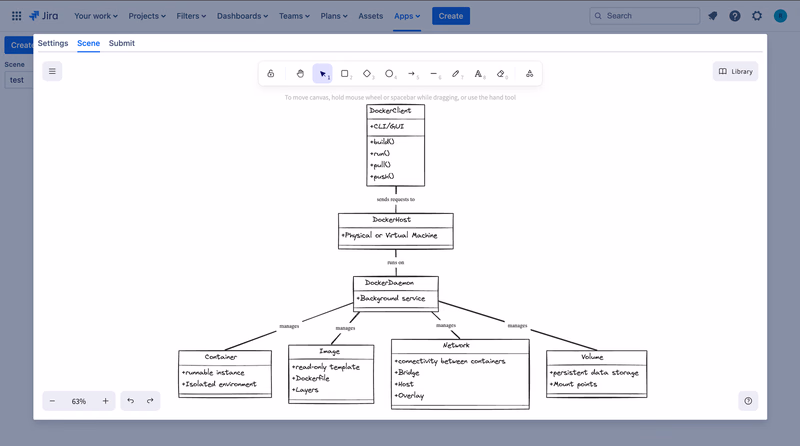
Task: Select '+Background service' text
Action: (390, 299)
